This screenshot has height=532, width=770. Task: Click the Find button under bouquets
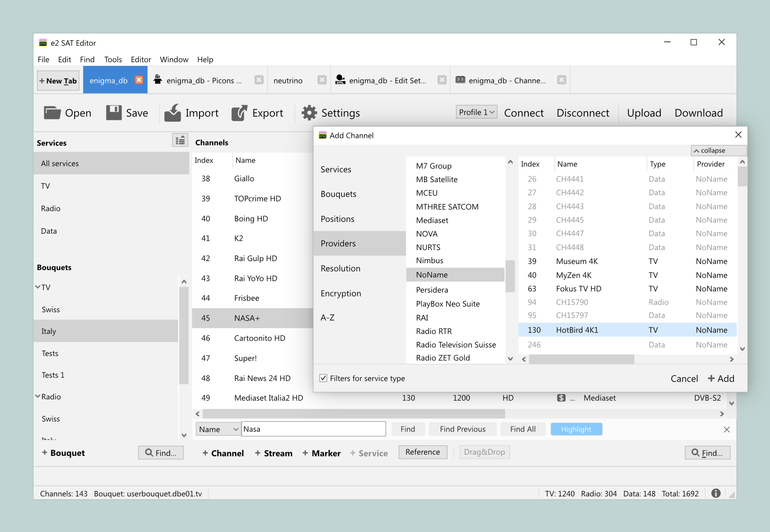point(161,453)
